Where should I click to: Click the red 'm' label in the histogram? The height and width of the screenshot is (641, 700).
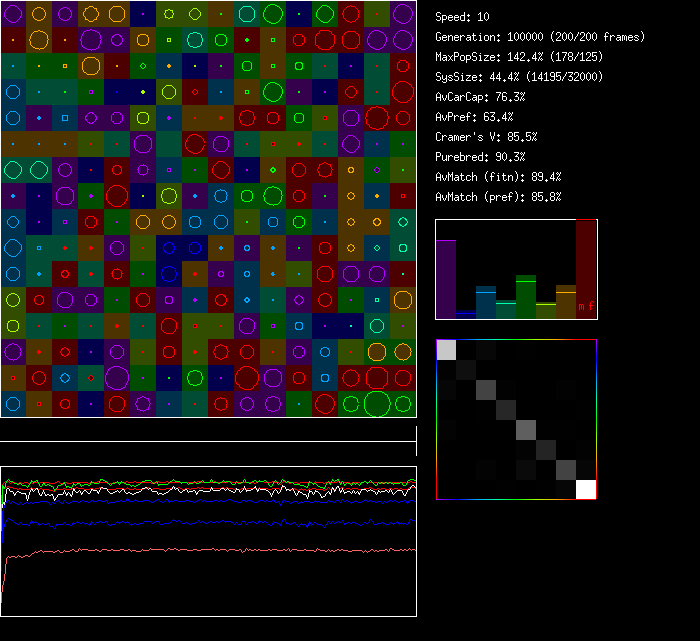[582, 305]
